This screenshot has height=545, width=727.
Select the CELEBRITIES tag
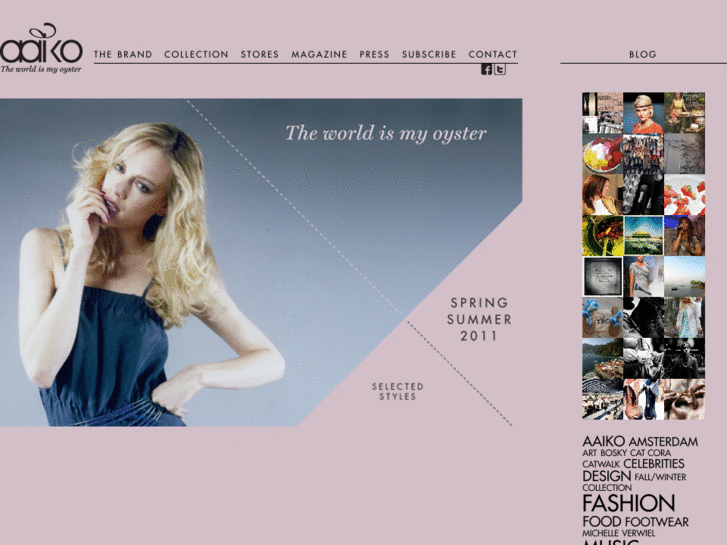[654, 464]
